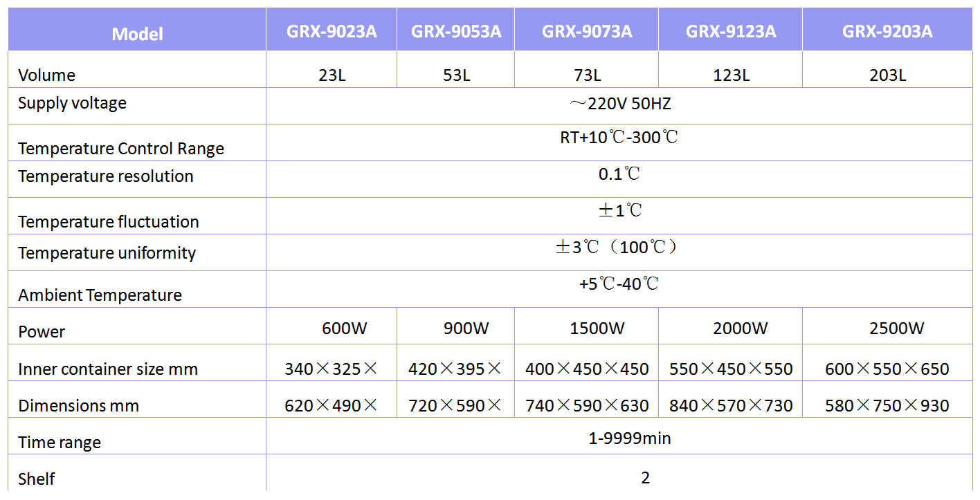Select the 203L volume value
This screenshot has width=980, height=500.
(x=887, y=75)
